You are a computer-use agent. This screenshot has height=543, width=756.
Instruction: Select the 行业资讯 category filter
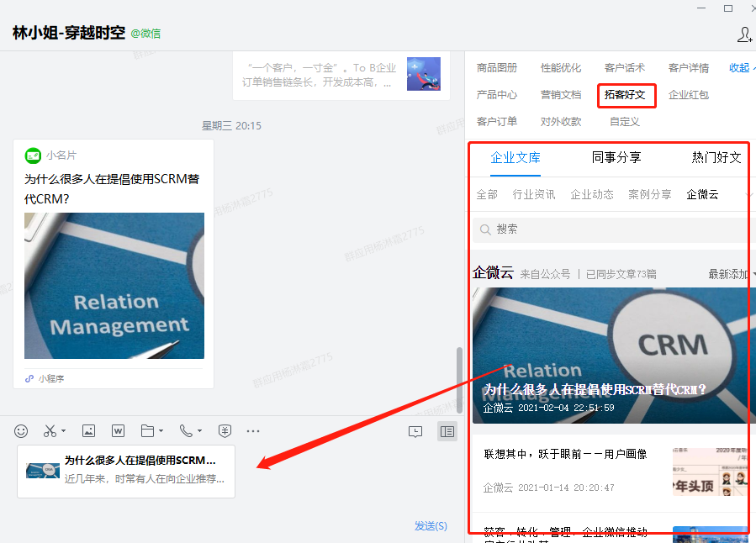point(534,194)
